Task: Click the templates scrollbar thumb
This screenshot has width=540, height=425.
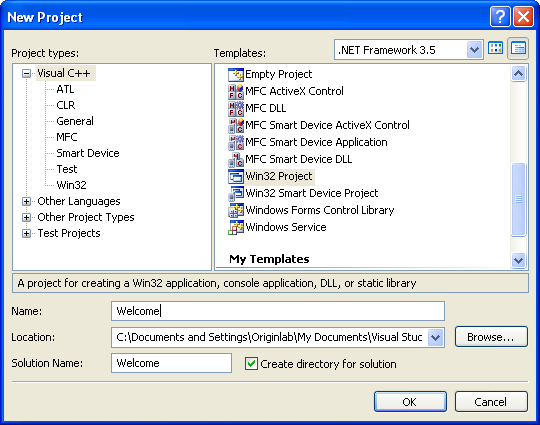Action: pos(518,199)
